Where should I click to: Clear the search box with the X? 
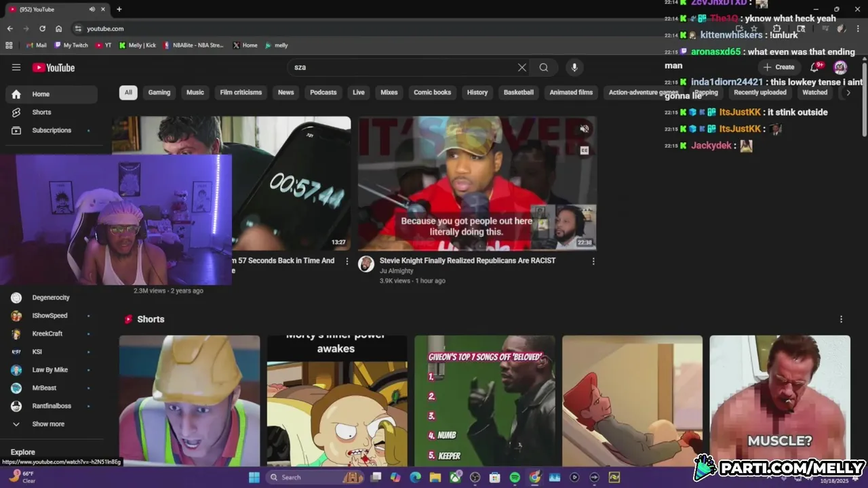pos(522,67)
